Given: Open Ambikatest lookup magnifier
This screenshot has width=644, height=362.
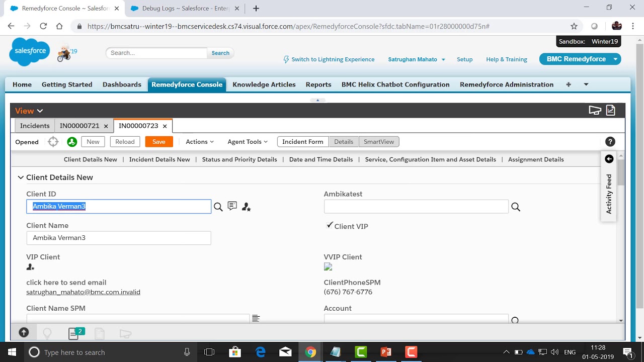Looking at the screenshot, I should coord(516,207).
